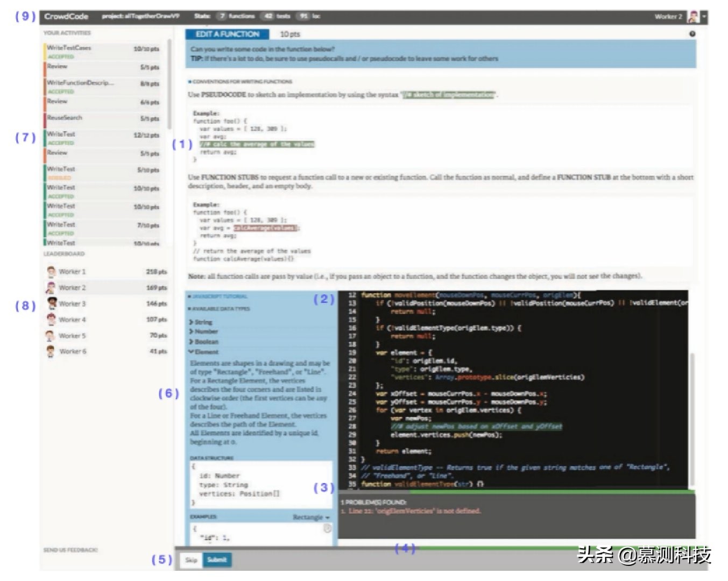The width and height of the screenshot is (728, 581).
Task: Open the Rectangle examples dropdown
Action: pos(311,517)
